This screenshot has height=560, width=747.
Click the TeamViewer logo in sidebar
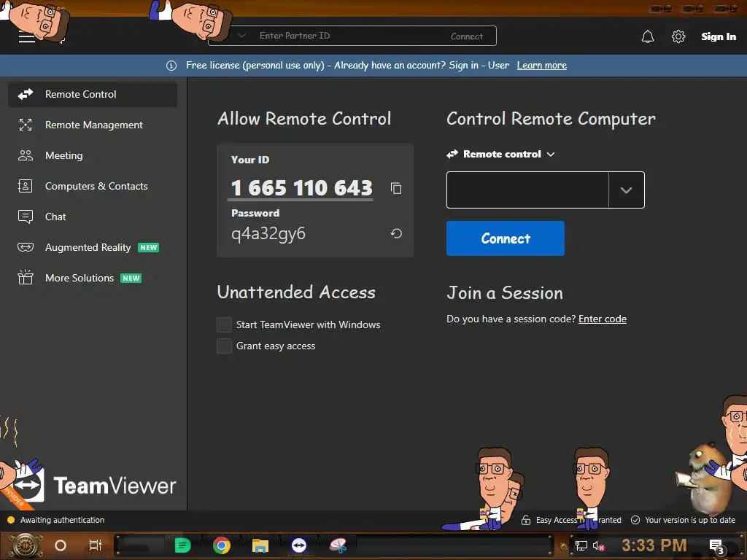tap(96, 485)
